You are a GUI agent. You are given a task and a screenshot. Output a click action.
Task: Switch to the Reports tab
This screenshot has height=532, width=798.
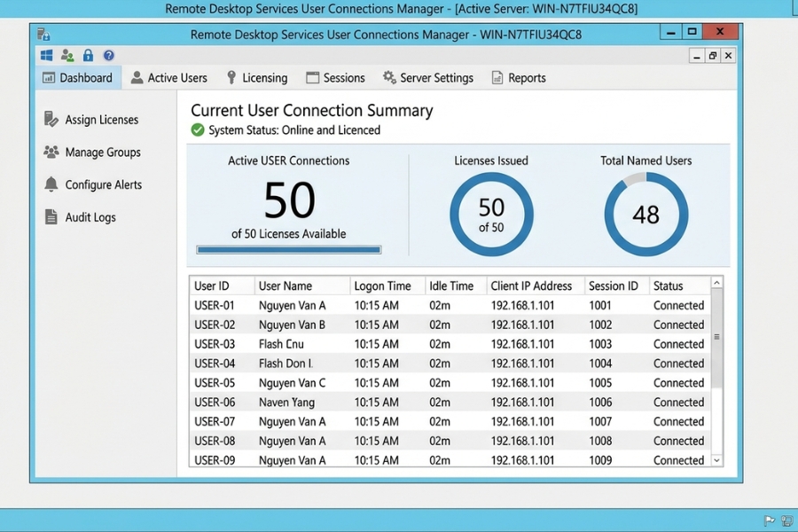pos(519,78)
